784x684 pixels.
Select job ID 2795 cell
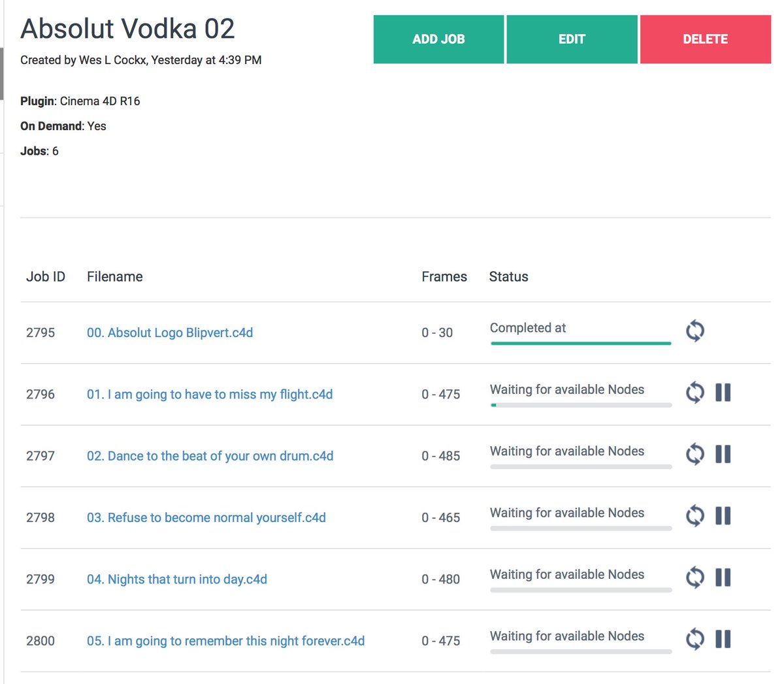(x=41, y=333)
